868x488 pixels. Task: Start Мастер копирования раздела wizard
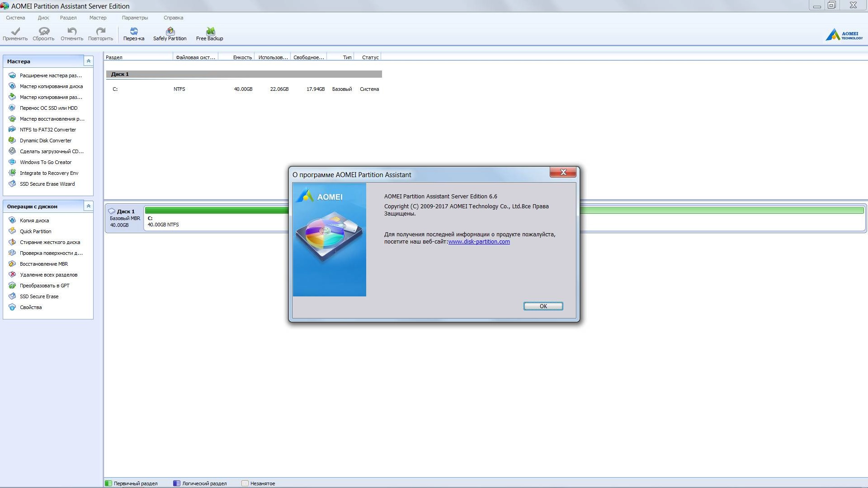46,97
